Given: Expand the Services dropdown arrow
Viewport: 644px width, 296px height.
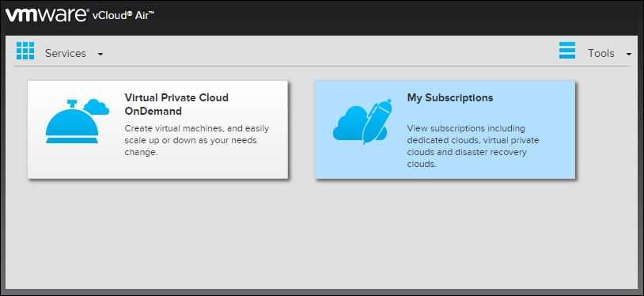Looking at the screenshot, I should (x=100, y=54).
